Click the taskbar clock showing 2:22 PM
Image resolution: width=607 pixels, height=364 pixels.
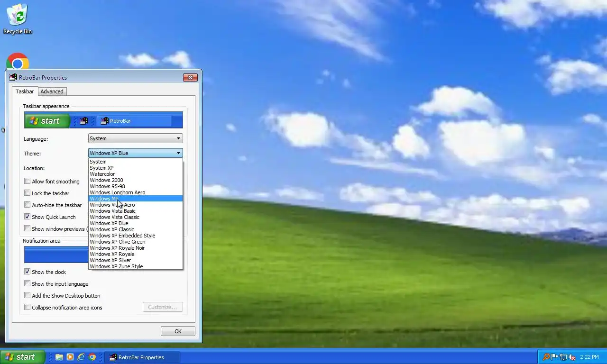(x=589, y=357)
